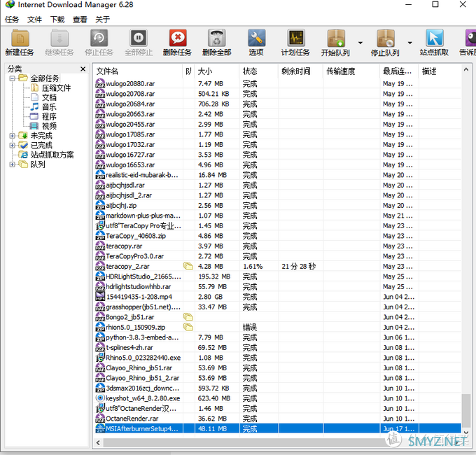
Task: Click the horizontal scrollbar left arrow
Action: pyautogui.click(x=98, y=443)
